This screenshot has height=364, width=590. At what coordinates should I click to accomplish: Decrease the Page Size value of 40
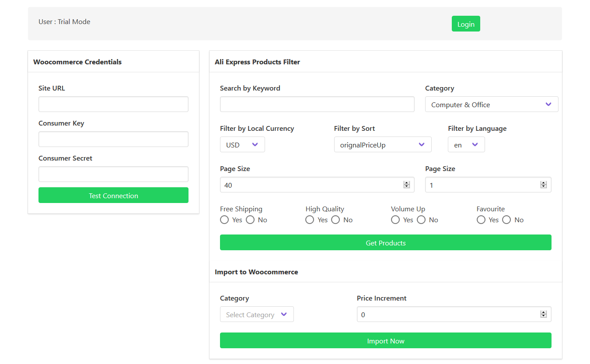407,187
